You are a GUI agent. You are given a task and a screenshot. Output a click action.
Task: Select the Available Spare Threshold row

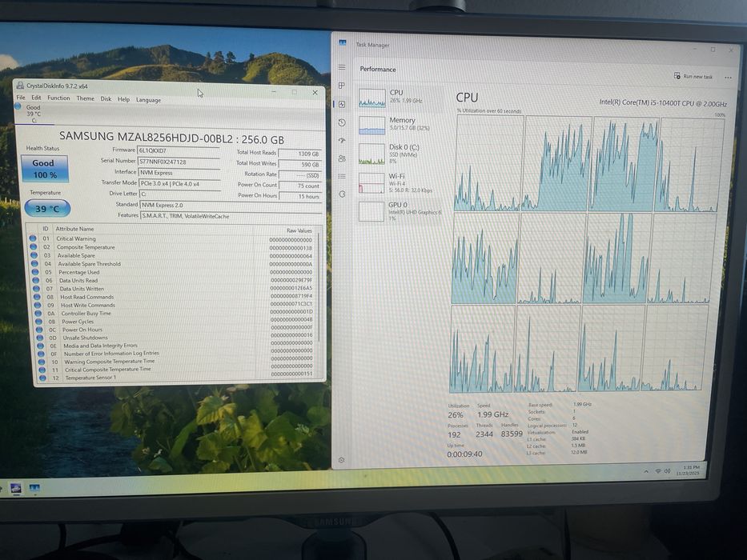172,264
